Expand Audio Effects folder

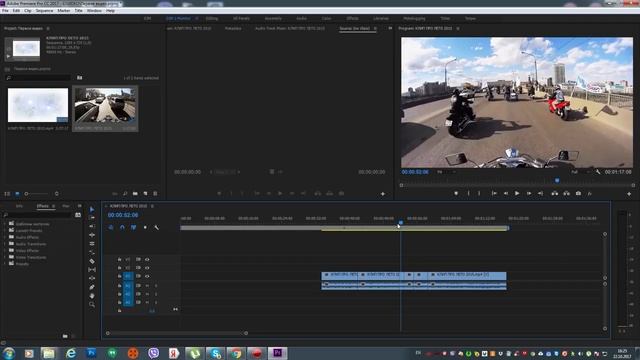[x=5, y=237]
